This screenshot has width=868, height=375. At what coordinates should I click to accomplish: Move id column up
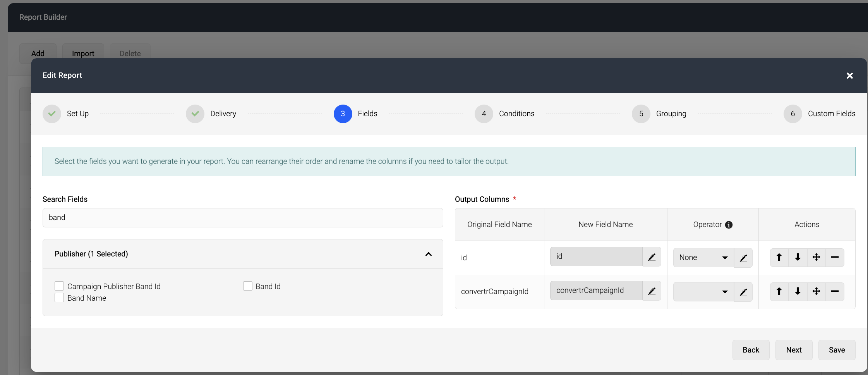point(779,257)
